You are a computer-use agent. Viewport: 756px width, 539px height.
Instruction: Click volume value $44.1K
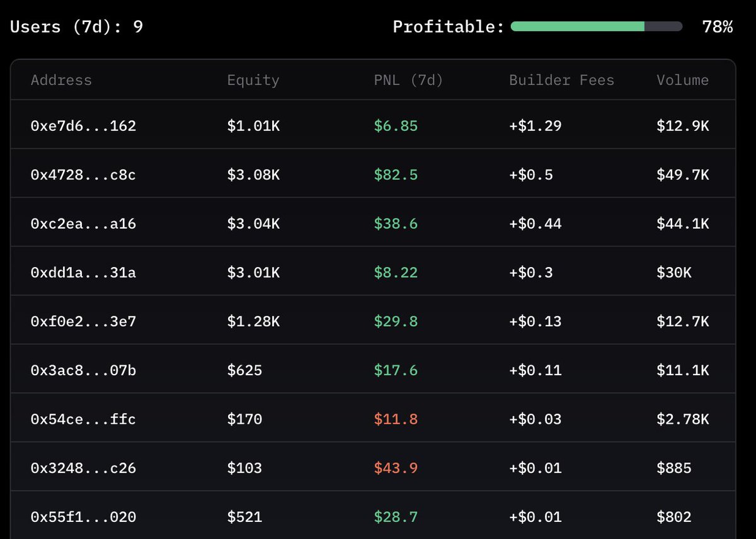tap(682, 224)
